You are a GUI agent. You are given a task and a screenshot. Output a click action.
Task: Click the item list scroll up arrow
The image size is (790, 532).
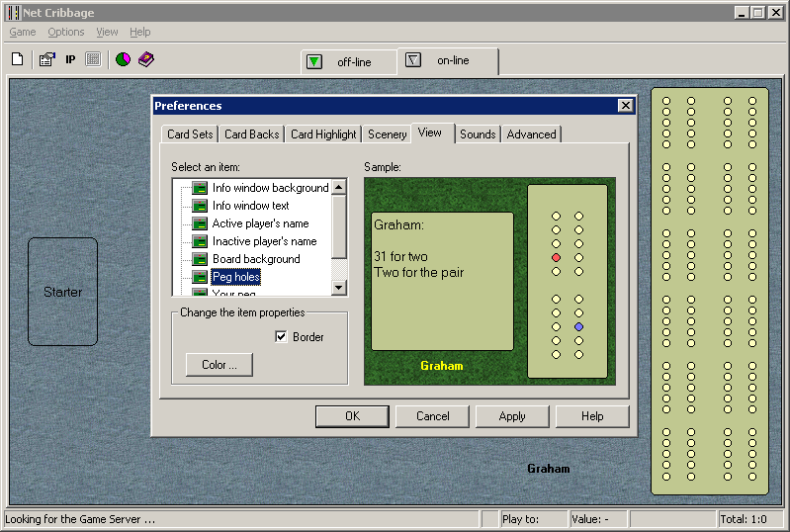tap(339, 188)
